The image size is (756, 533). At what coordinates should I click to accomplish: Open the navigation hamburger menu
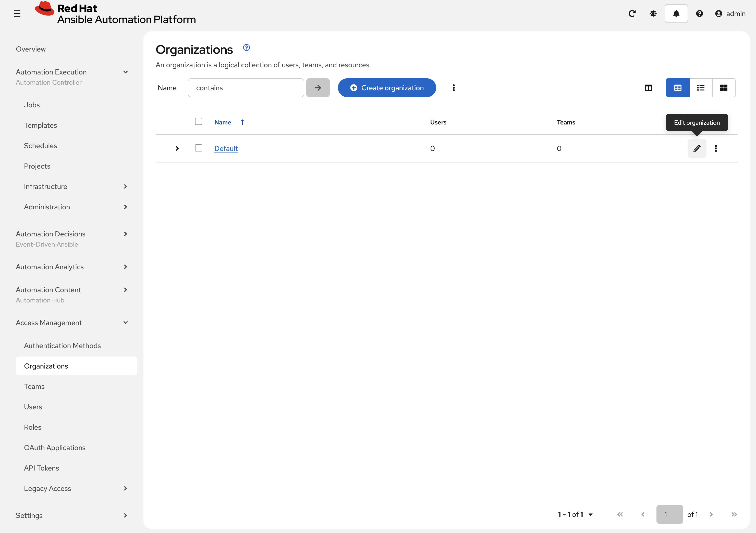click(17, 14)
